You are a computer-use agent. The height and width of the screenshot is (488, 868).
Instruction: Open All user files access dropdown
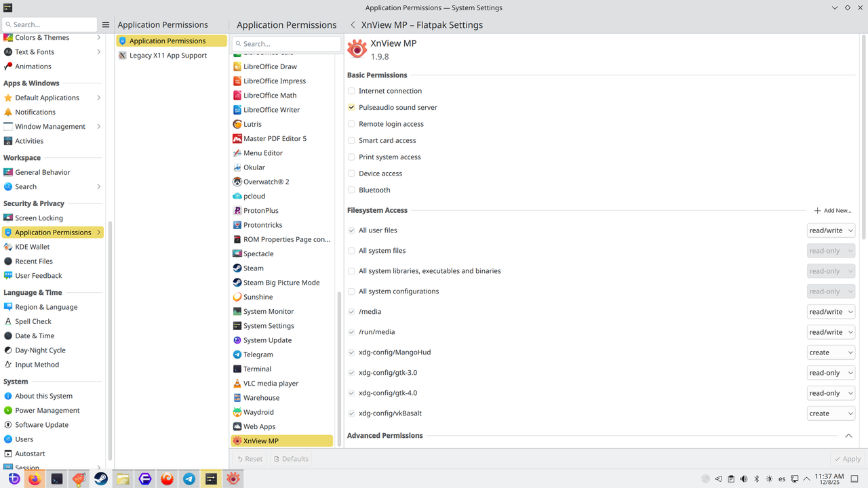click(831, 230)
